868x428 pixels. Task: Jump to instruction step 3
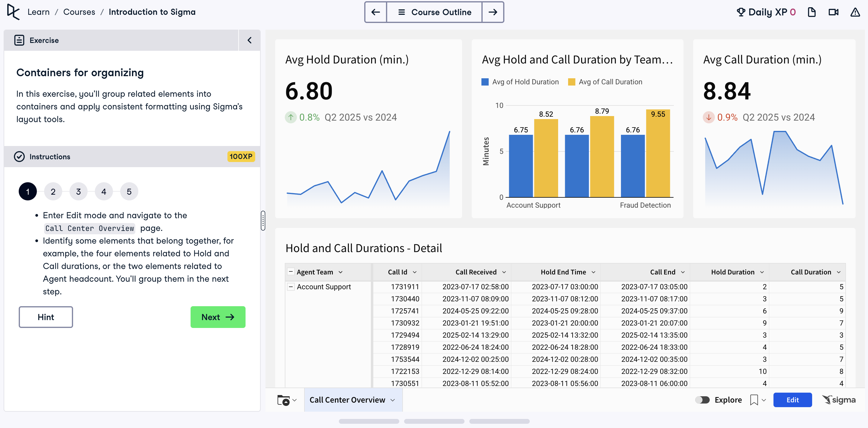coord(78,192)
